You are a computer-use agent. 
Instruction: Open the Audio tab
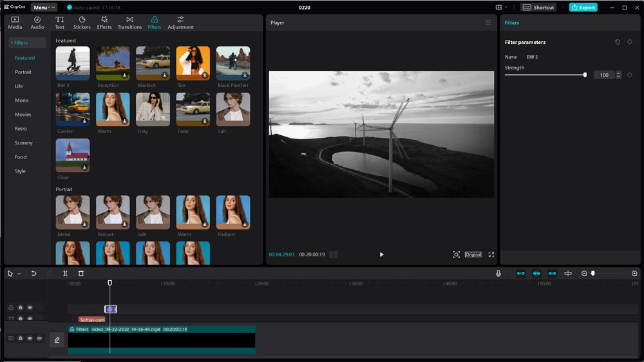pyautogui.click(x=37, y=23)
